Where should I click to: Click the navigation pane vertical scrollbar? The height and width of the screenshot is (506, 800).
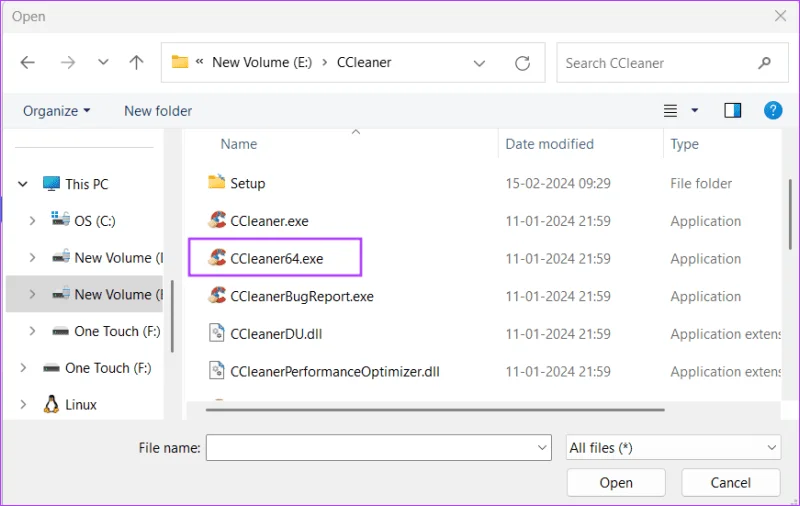point(172,316)
